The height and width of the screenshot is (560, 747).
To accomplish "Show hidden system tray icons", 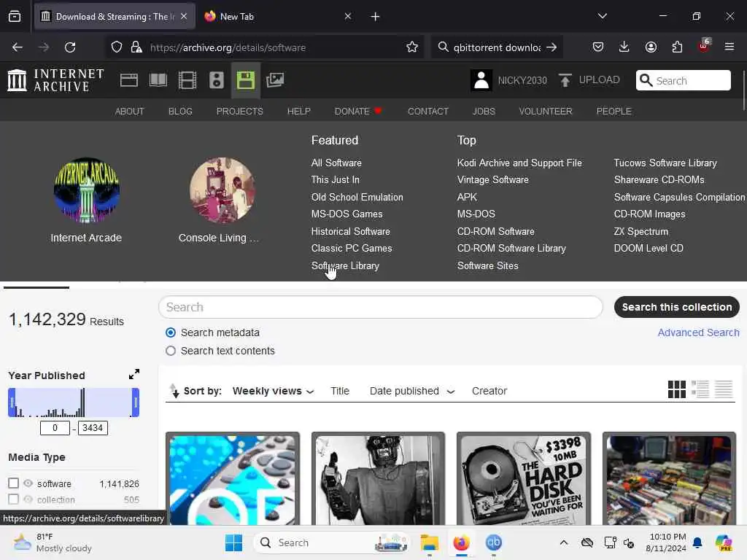I will coord(564,542).
